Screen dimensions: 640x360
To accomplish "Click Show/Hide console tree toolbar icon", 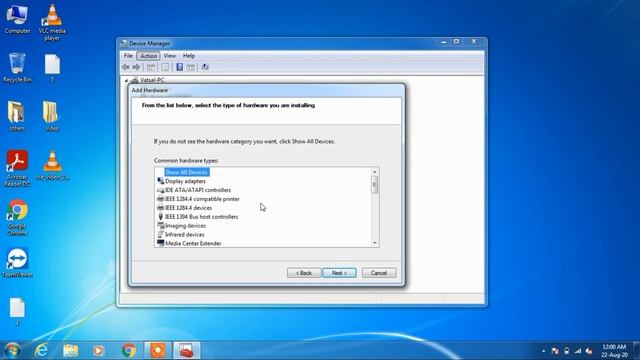I will point(151,67).
